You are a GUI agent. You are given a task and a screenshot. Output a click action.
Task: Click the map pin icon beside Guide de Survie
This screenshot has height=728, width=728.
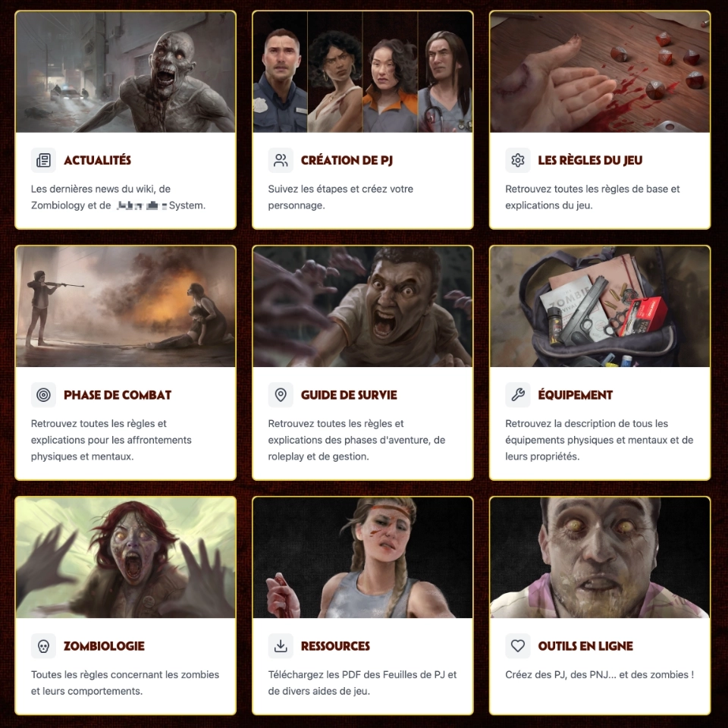point(281,395)
